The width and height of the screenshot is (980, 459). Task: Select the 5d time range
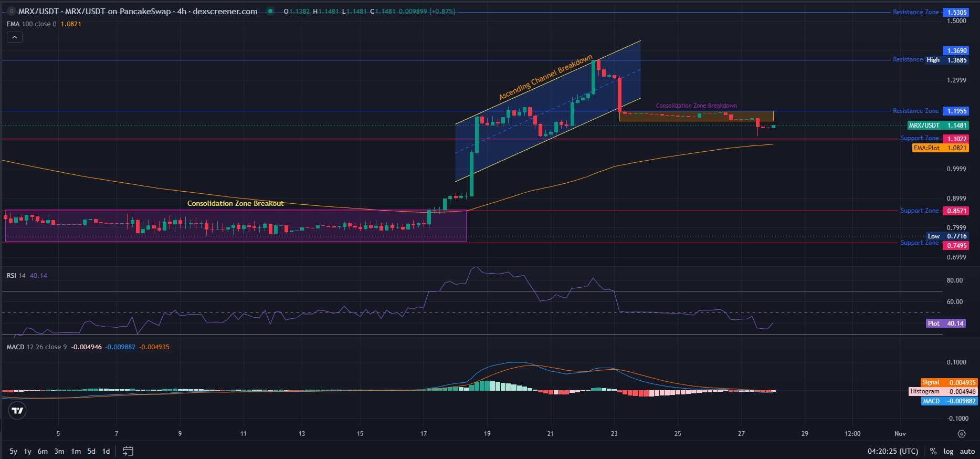(x=91, y=451)
